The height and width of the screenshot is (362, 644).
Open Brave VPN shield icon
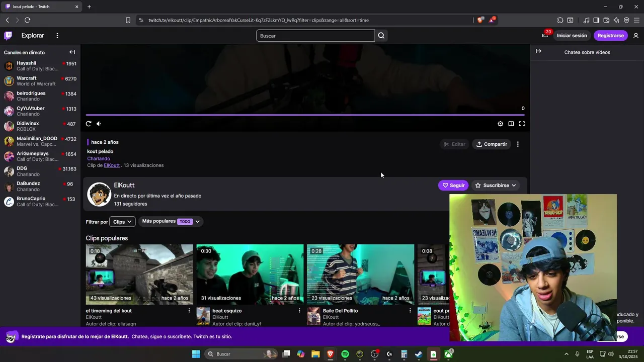coord(626,20)
